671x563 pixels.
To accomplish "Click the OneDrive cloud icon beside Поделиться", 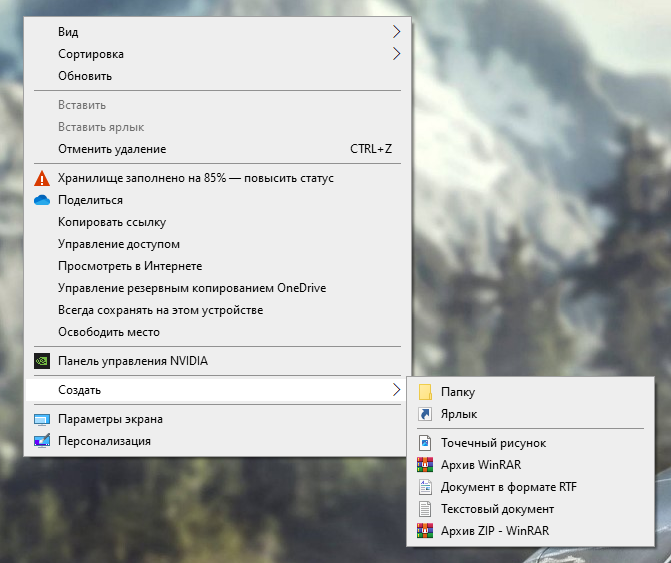I will click(x=42, y=200).
